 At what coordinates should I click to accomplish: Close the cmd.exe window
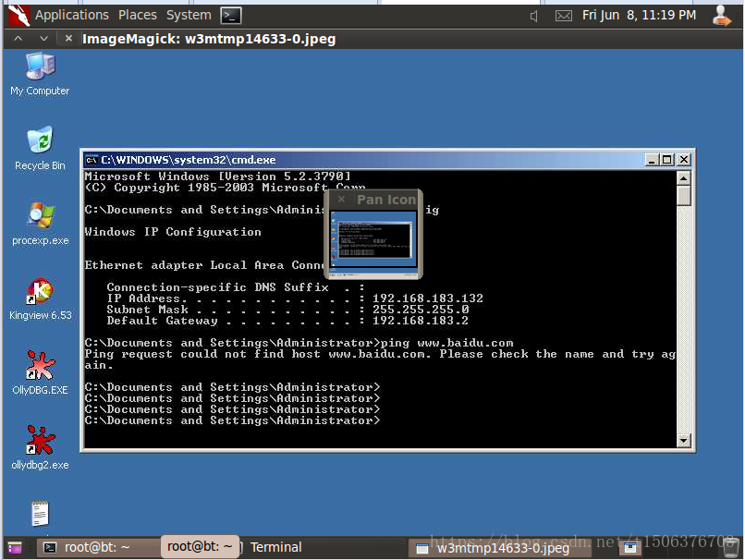click(x=683, y=160)
